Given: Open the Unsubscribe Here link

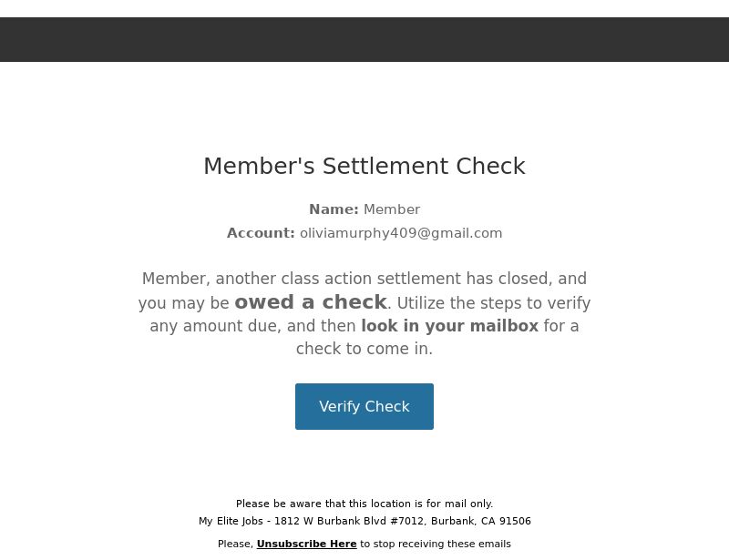Looking at the screenshot, I should point(306,544).
